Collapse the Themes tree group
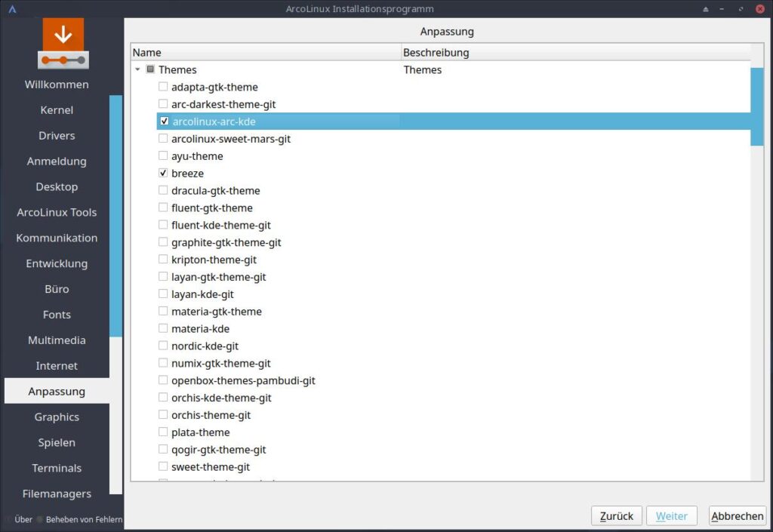Screen dimensions: 773x532 click(137, 69)
